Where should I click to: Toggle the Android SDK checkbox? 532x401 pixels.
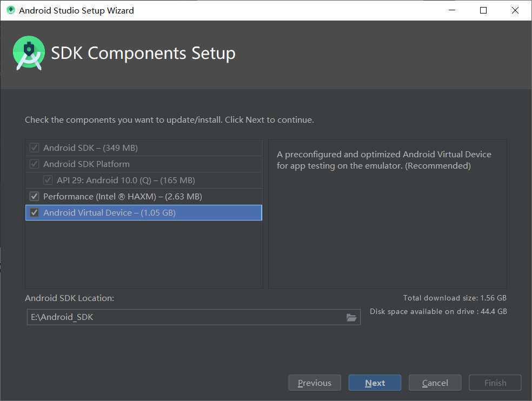34,148
